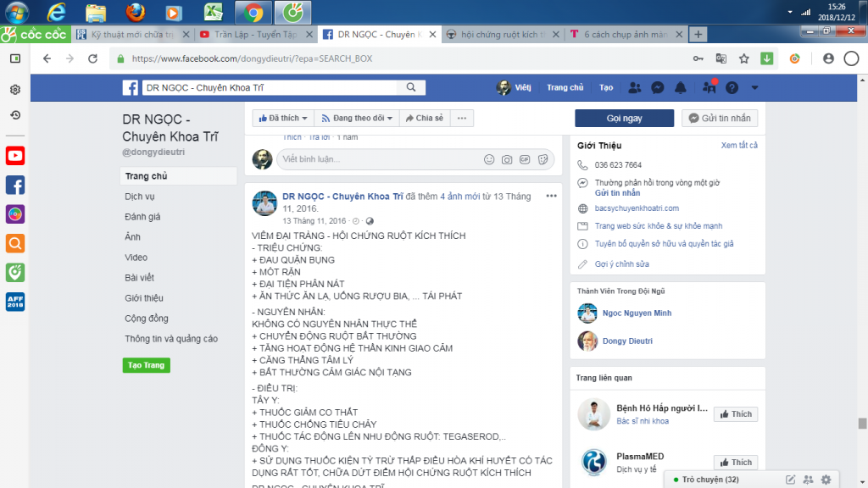Open Ngoc Nguyen Minh profile
Image resolution: width=868 pixels, height=488 pixels.
click(637, 313)
